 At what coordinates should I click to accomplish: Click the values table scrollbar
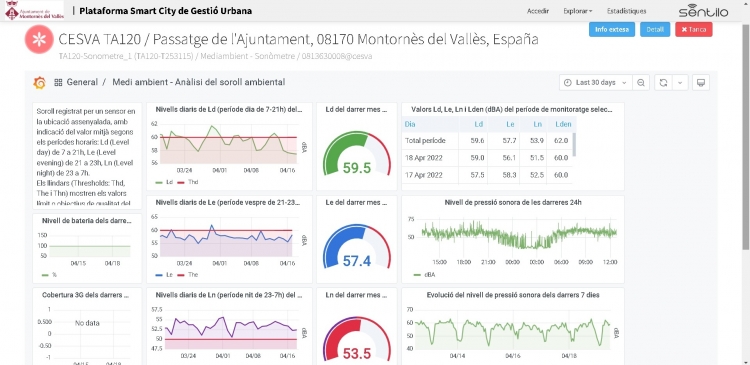(x=574, y=144)
